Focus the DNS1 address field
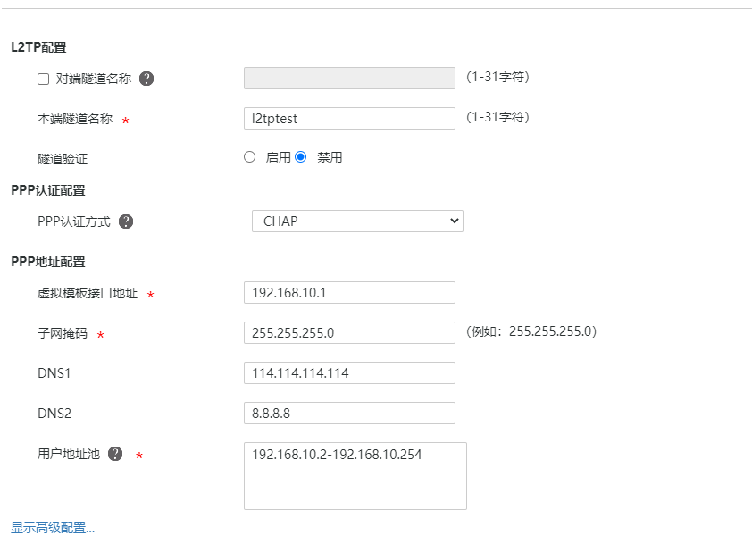Viewport: 752px width, 560px height. (349, 372)
